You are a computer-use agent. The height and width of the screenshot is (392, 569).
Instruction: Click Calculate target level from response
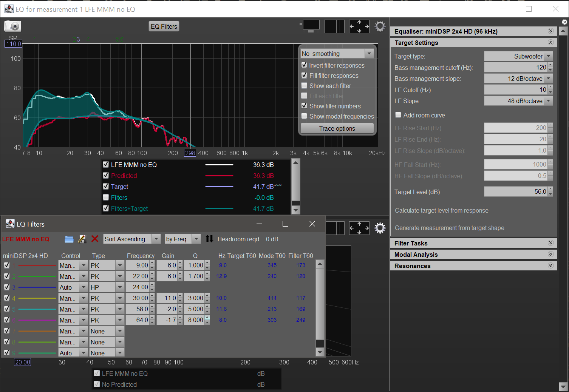pyautogui.click(x=441, y=210)
